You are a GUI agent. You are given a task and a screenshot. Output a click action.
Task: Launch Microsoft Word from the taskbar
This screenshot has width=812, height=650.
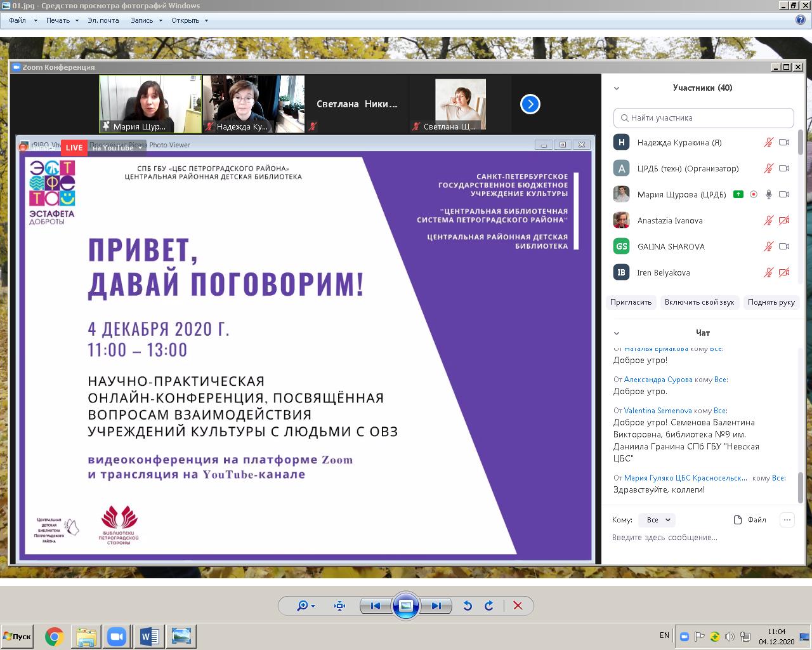coord(148,636)
